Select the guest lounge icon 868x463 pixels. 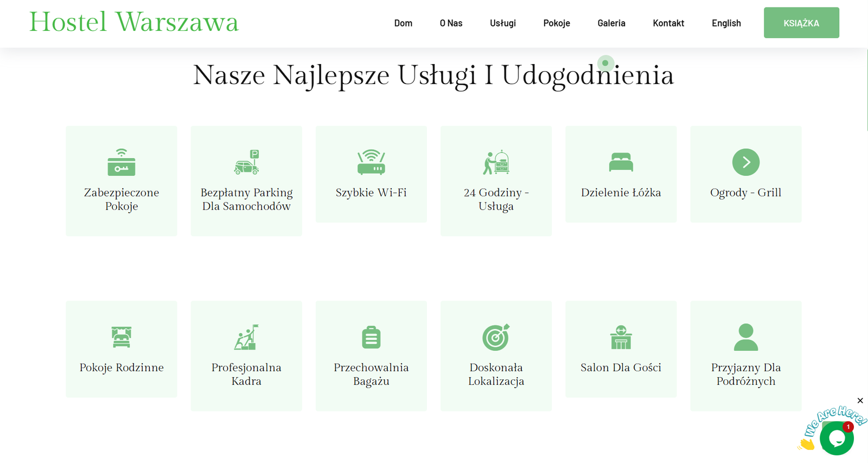coord(621,337)
